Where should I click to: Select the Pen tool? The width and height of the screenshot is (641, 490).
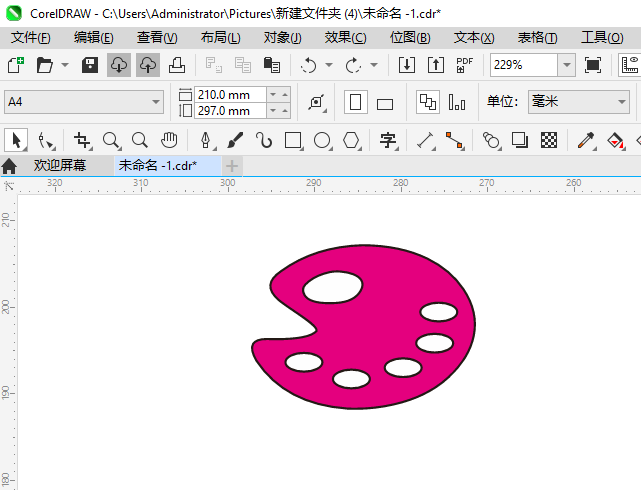[x=206, y=140]
